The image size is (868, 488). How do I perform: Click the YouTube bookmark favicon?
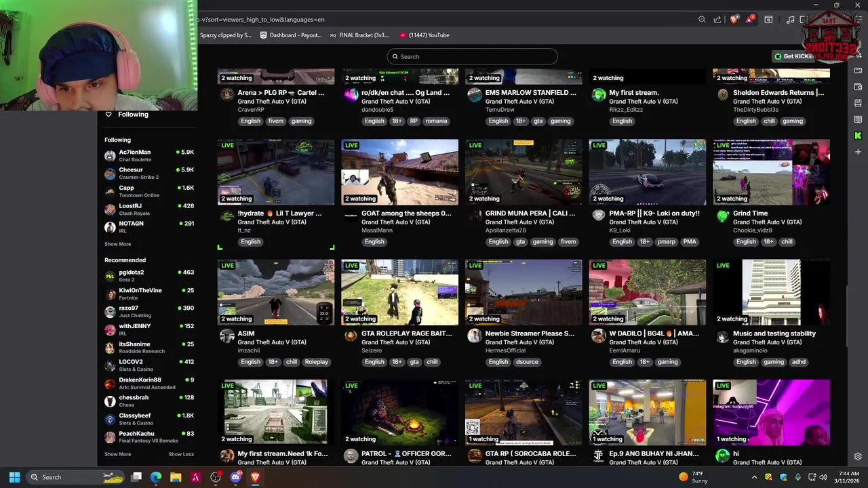pyautogui.click(x=403, y=35)
